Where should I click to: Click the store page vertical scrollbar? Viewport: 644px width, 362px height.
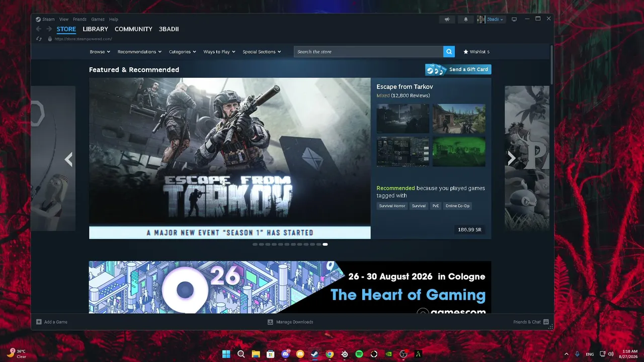tap(552, 65)
